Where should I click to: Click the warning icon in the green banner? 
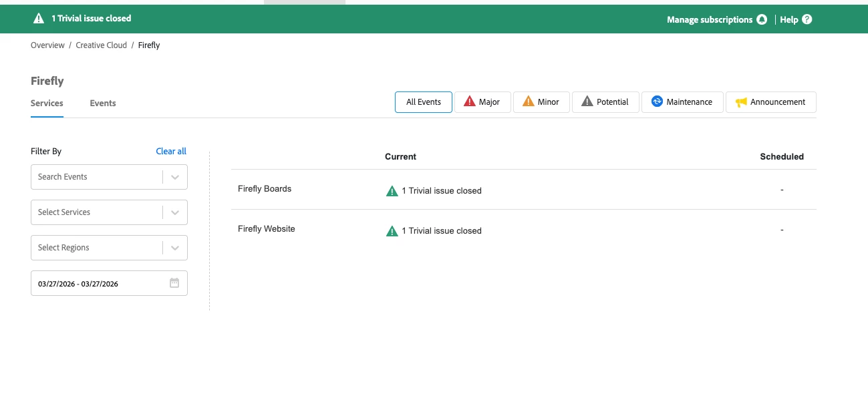coord(39,19)
